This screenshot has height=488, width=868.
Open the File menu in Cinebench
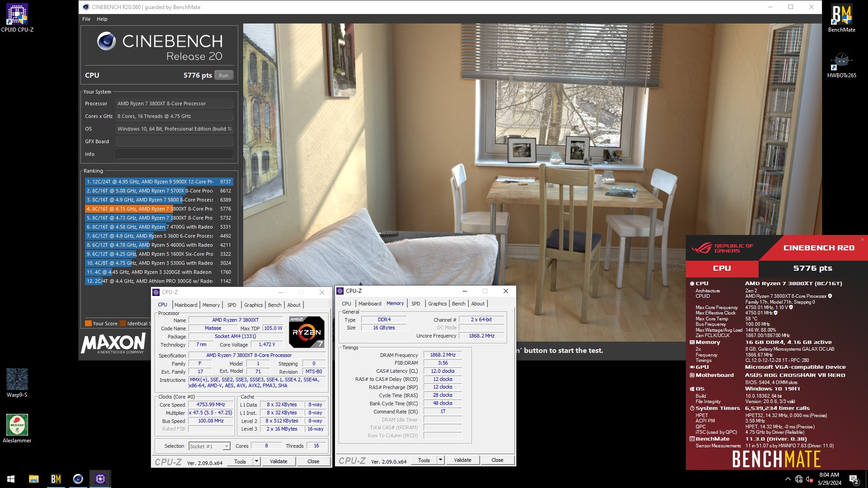click(x=86, y=19)
